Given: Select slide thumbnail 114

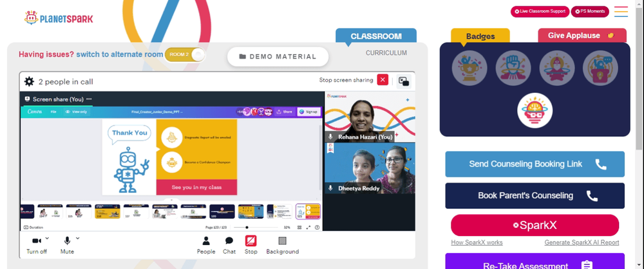Looking at the screenshot, I should pyautogui.click(x=50, y=212).
